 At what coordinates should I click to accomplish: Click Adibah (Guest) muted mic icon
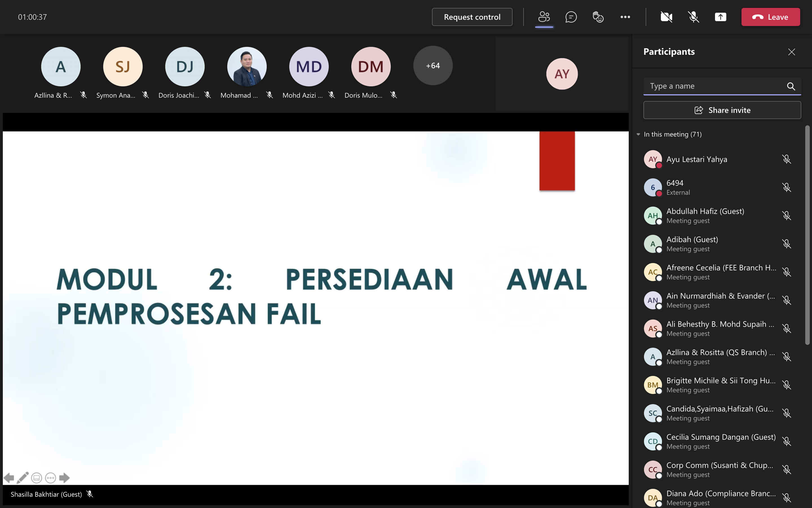pos(787,244)
